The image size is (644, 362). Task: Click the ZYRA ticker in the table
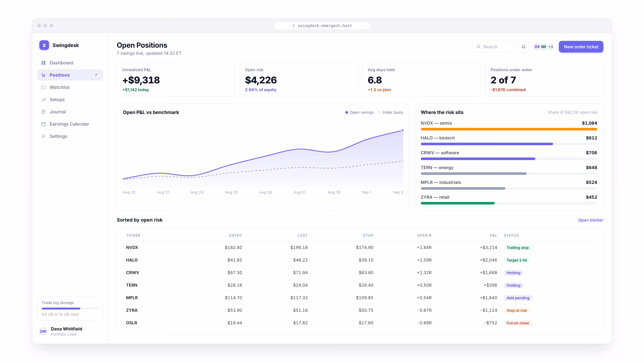point(132,311)
